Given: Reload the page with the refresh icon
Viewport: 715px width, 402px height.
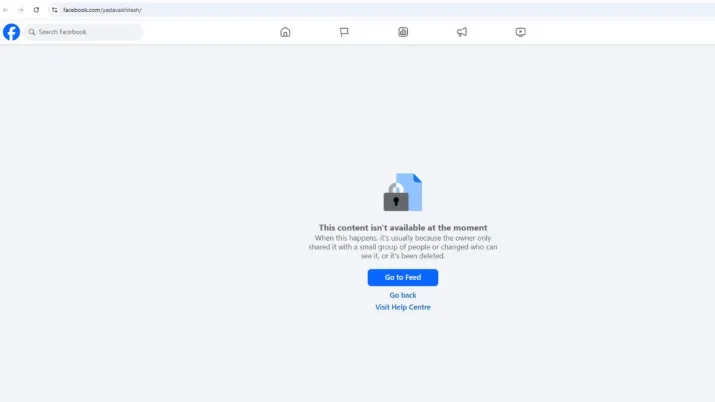Looking at the screenshot, I should [x=37, y=10].
